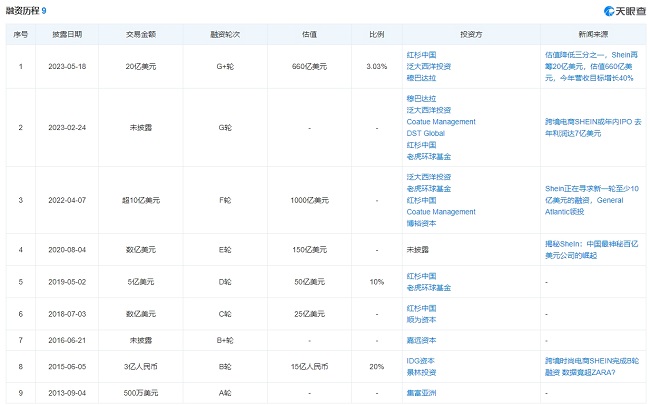Open 泛大西洋投资 link in the 2023-05-18 row
Image resolution: width=650 pixels, height=405 pixels.
point(429,66)
